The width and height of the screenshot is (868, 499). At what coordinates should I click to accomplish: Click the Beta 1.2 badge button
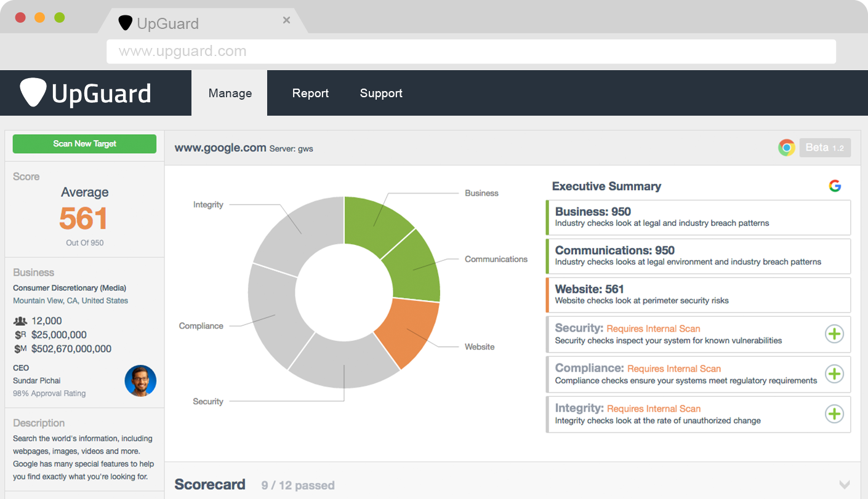pos(825,148)
